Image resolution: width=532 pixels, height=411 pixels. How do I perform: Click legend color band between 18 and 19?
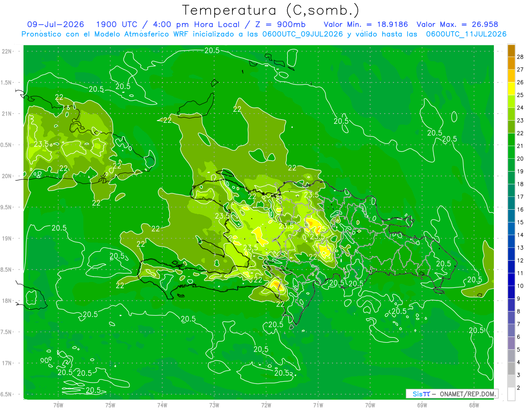pyautogui.click(x=511, y=178)
